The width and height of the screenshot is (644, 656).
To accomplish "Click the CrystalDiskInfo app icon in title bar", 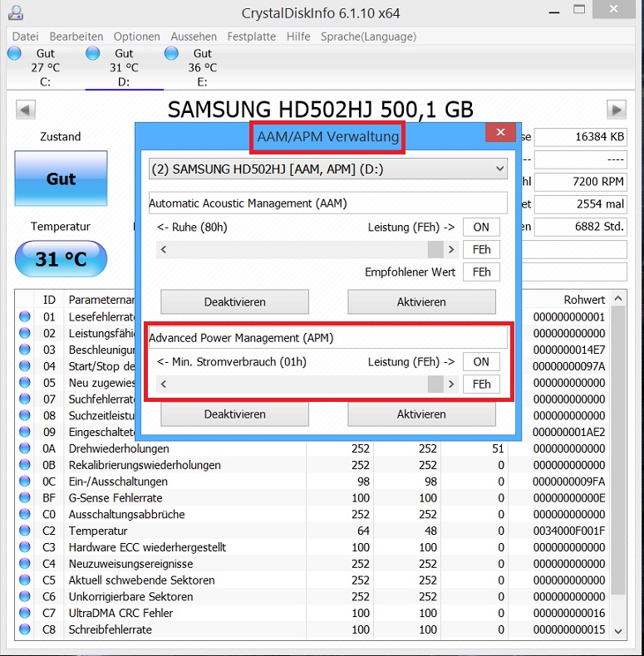I will (16, 12).
